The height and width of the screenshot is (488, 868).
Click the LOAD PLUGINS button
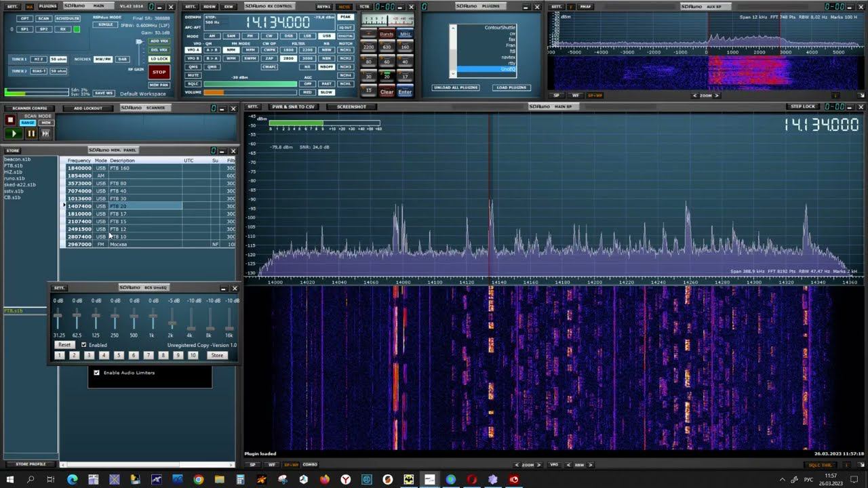coord(511,87)
